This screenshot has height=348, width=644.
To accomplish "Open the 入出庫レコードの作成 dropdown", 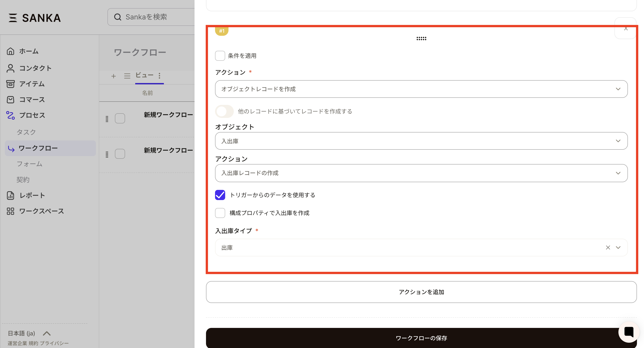I will (421, 173).
